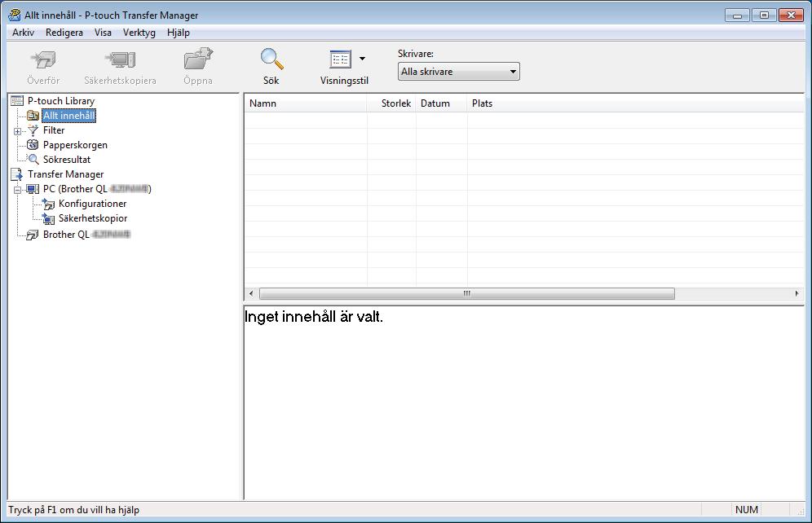This screenshot has width=812, height=523.
Task: Select Säkerhetskopior in the tree
Action: 93,218
